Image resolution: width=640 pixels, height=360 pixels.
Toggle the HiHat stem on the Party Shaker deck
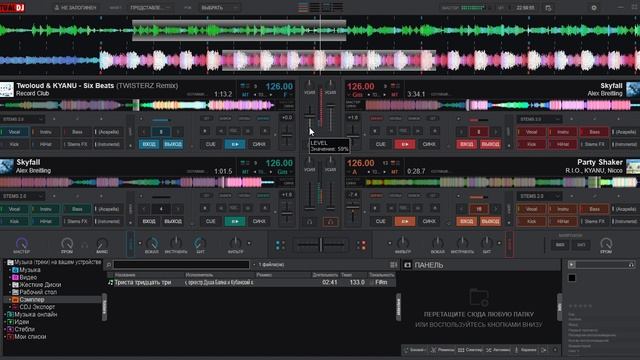click(563, 221)
